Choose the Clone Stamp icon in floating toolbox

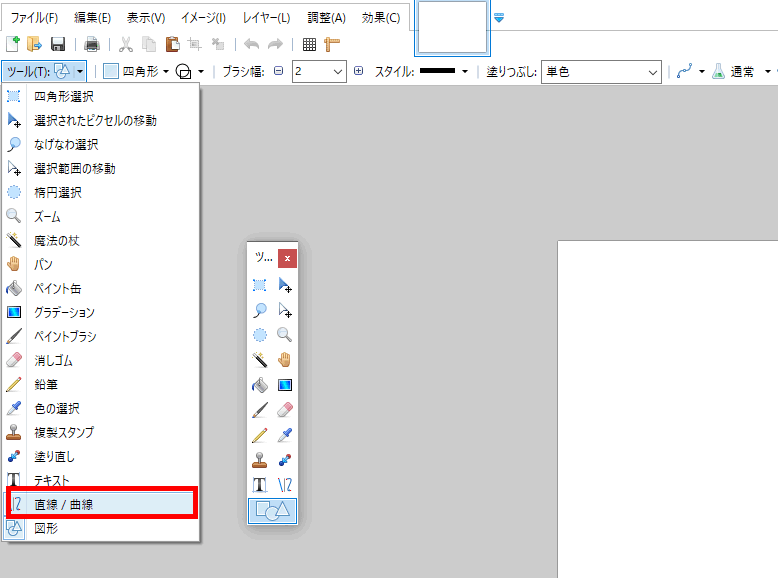pos(260,460)
